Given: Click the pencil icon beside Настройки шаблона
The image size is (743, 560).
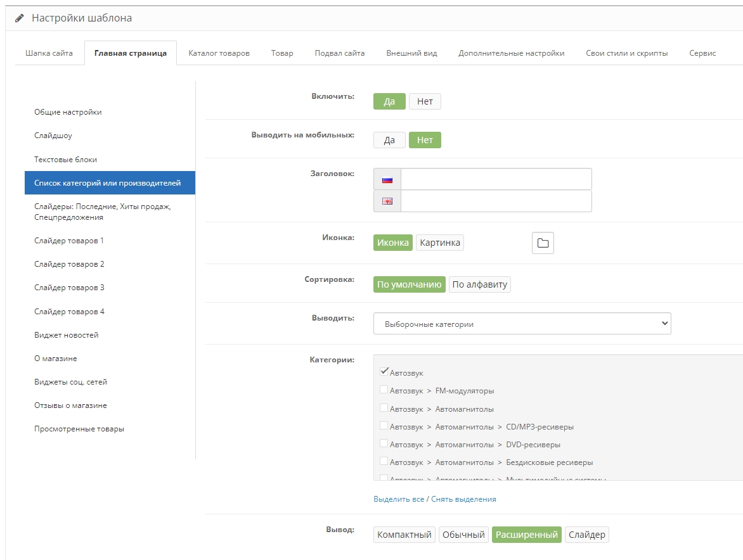Looking at the screenshot, I should (19, 18).
